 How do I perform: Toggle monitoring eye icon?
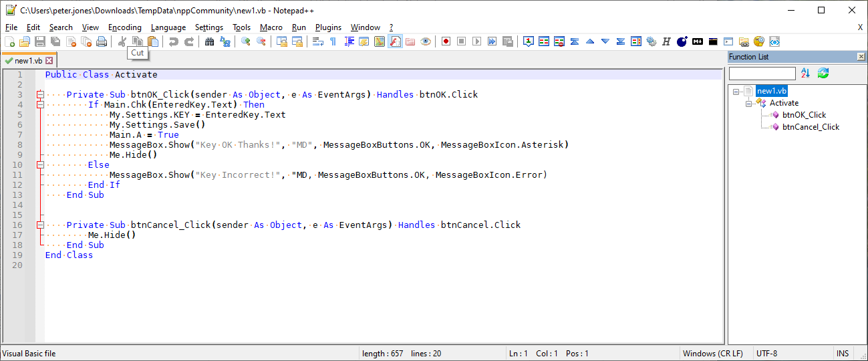coord(426,41)
